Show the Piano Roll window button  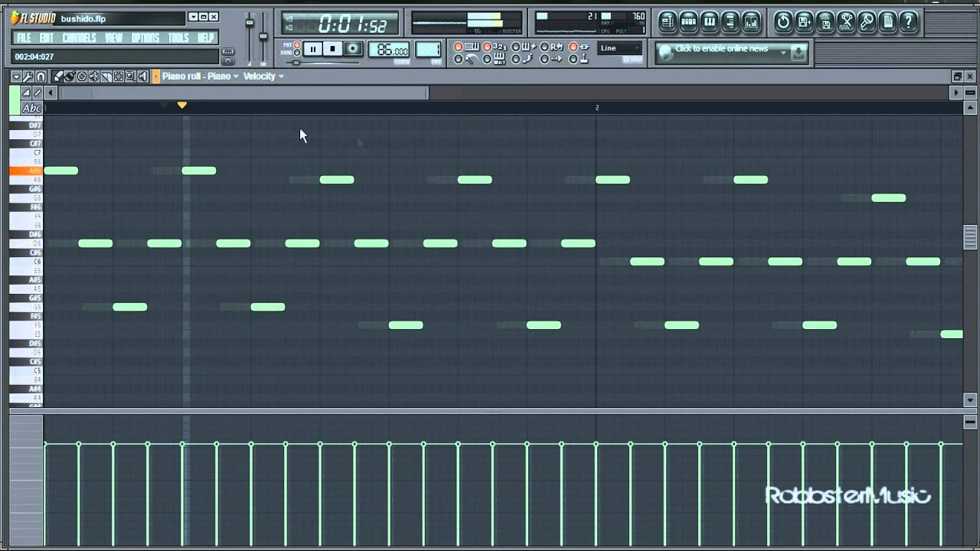(710, 21)
